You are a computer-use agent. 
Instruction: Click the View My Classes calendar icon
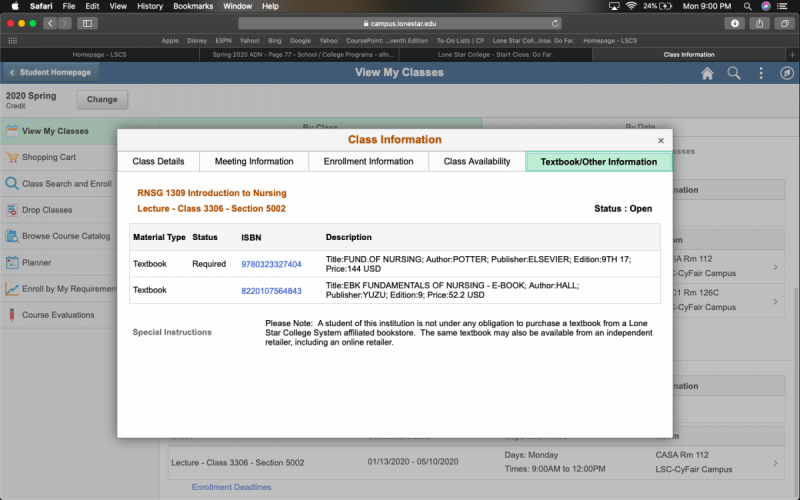(x=12, y=131)
